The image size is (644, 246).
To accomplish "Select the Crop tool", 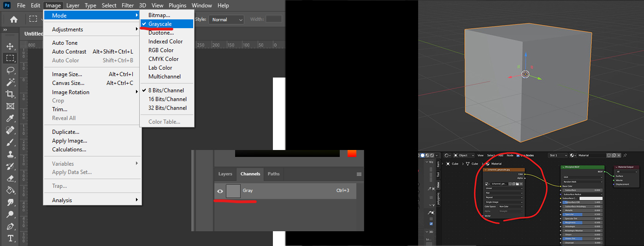I will 10,94.
